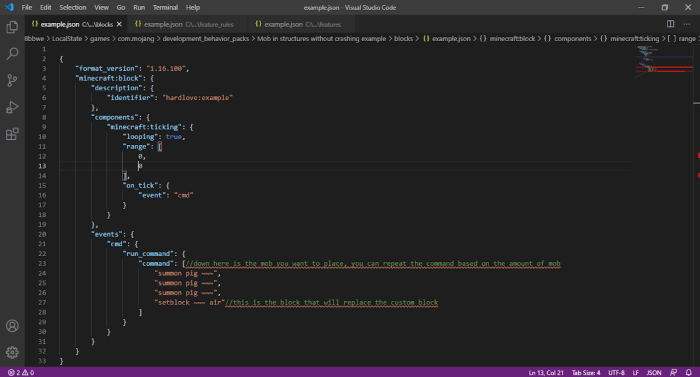Screen dimensions: 700x377
Task: Click the "run_command" key
Action: click(149, 254)
